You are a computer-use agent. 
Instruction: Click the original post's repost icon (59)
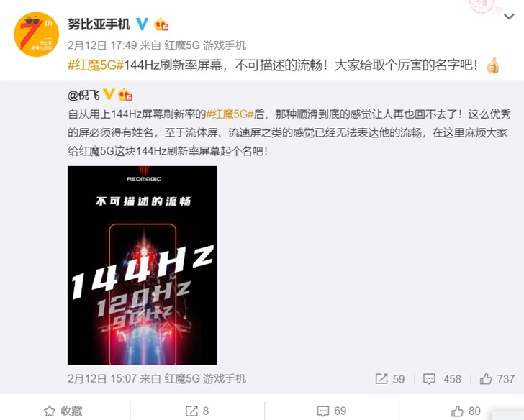coord(389,379)
